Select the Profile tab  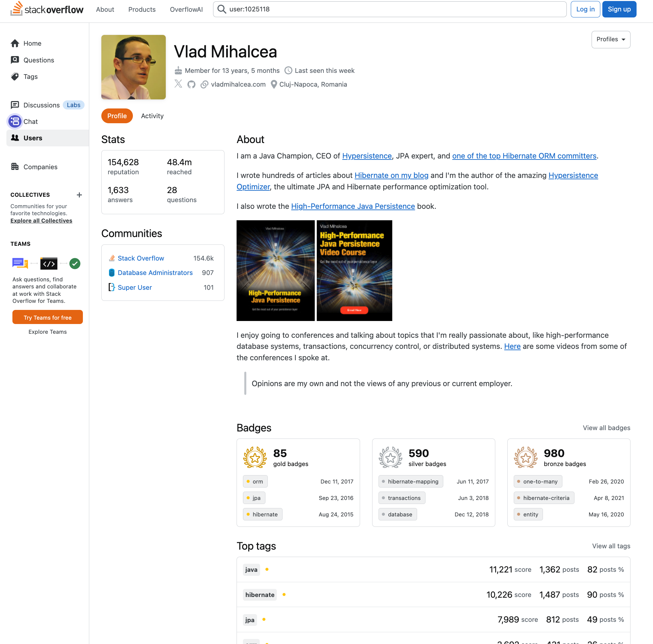117,116
